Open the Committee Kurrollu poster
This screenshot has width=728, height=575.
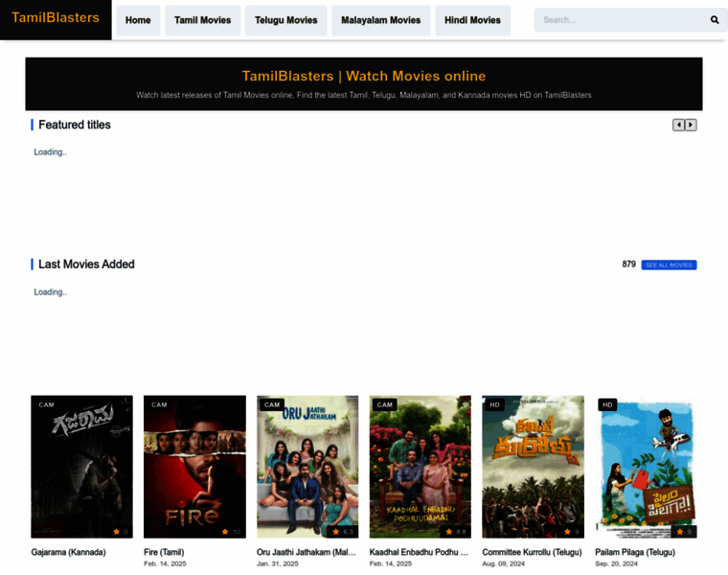(x=533, y=467)
